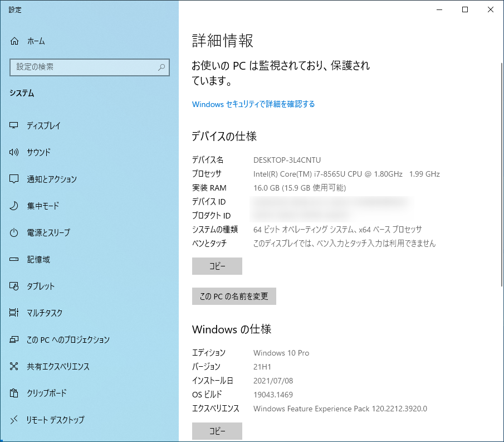Click the Tablet icon

(x=14, y=286)
